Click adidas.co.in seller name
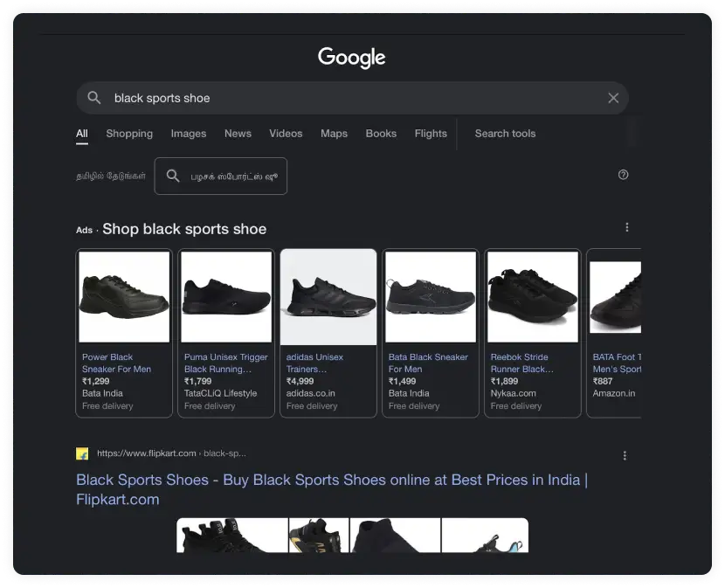The height and width of the screenshot is (588, 725). pos(311,393)
